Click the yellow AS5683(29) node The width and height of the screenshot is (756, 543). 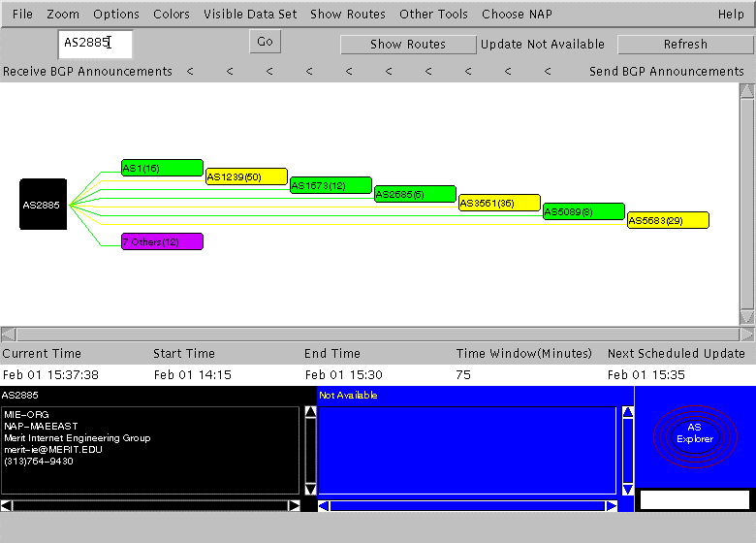coord(668,220)
